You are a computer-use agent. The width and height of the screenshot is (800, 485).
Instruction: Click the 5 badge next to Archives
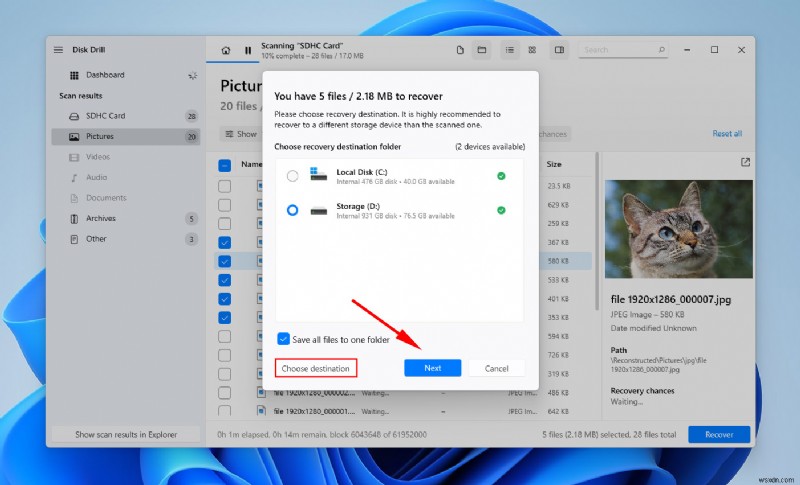pos(191,219)
